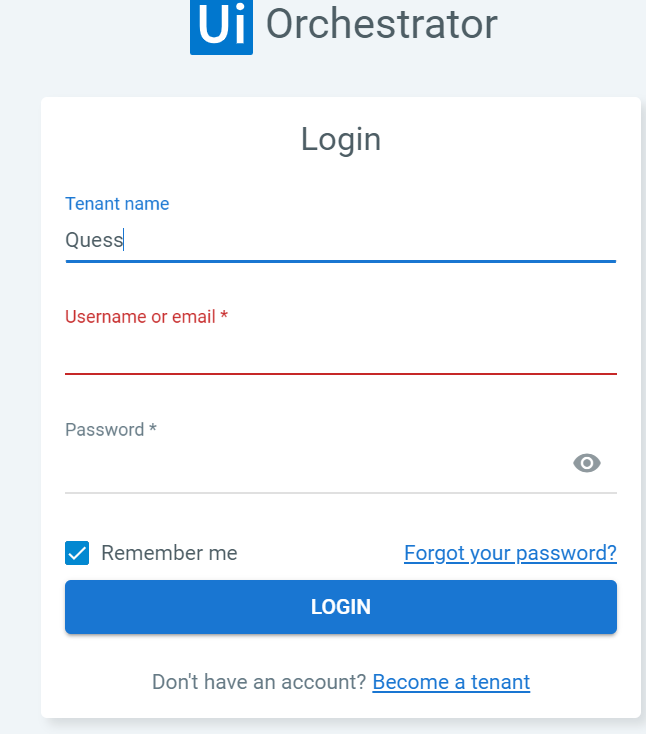This screenshot has height=734, width=646.
Task: Select the Password input field
Action: tap(310, 464)
